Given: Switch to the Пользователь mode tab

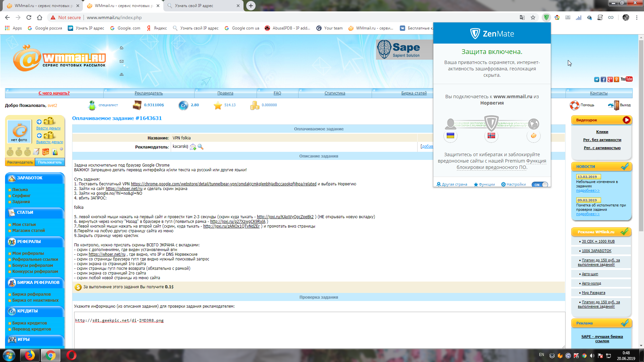Looking at the screenshot, I should (x=50, y=162).
